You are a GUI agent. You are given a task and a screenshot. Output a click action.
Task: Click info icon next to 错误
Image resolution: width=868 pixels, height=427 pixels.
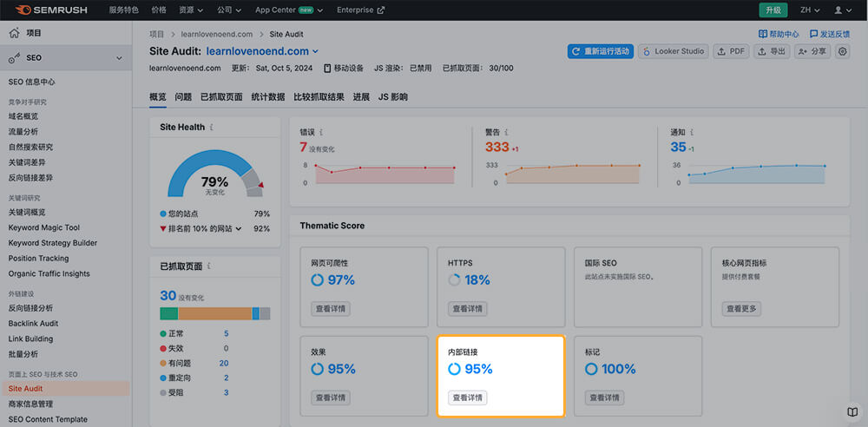point(322,133)
